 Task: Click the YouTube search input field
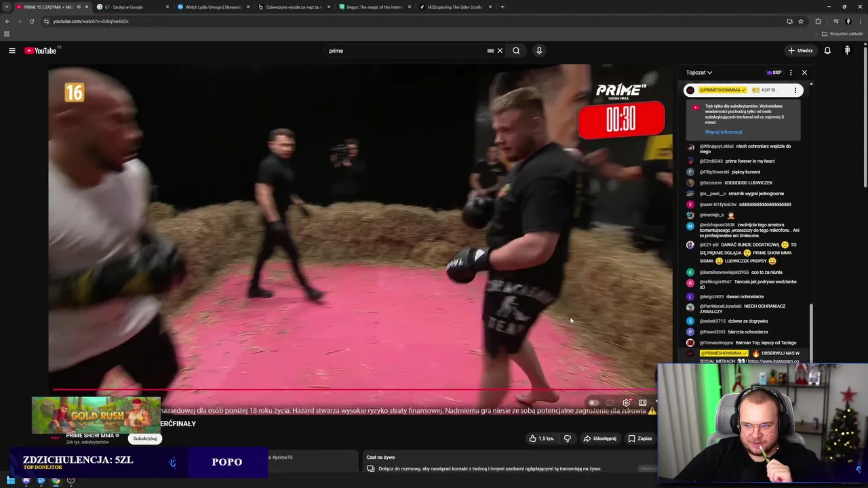(x=407, y=51)
